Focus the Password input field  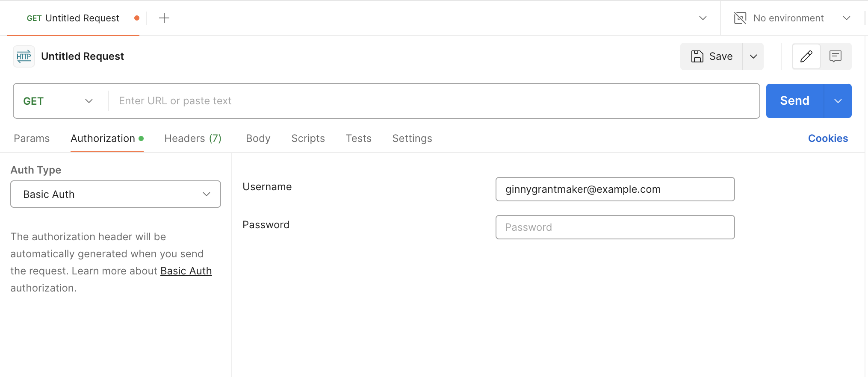click(x=615, y=227)
